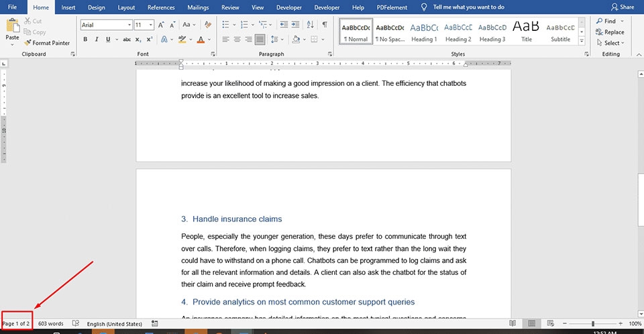Viewport: 644px width, 334px height.
Task: Click the Tell me what you want search field
Action: (x=469, y=7)
